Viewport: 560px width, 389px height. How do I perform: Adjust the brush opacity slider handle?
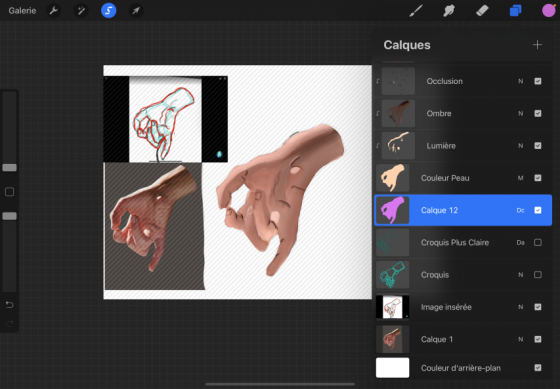10,216
